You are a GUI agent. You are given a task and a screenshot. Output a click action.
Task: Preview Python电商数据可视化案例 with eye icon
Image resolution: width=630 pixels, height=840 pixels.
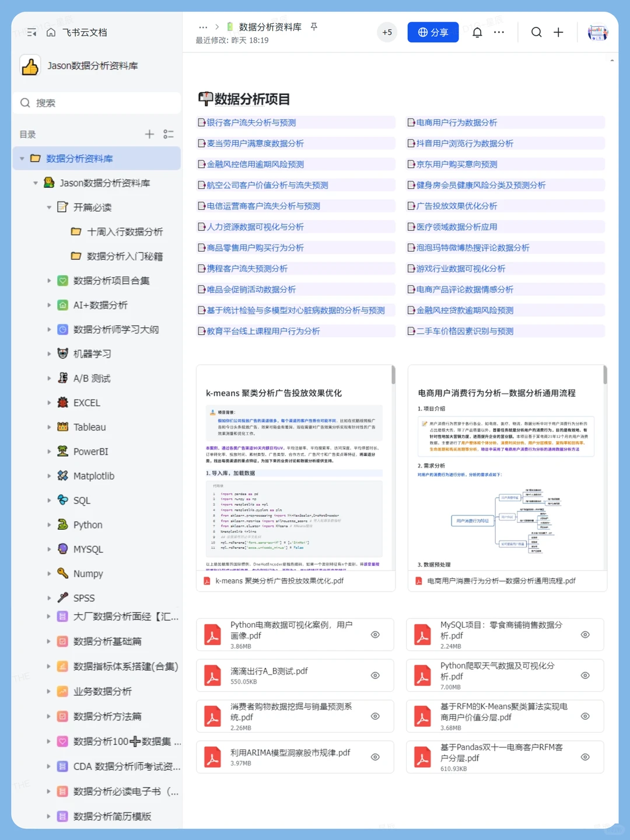(x=376, y=635)
